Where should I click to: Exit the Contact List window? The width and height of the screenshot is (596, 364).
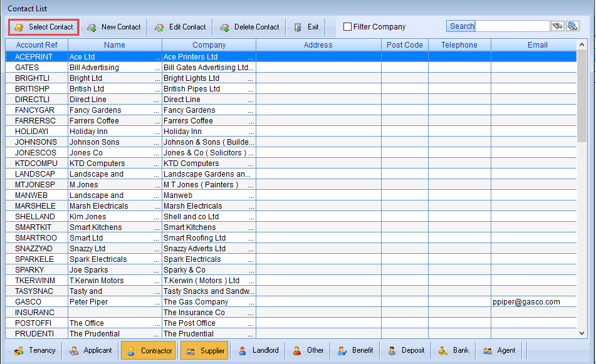click(x=306, y=27)
